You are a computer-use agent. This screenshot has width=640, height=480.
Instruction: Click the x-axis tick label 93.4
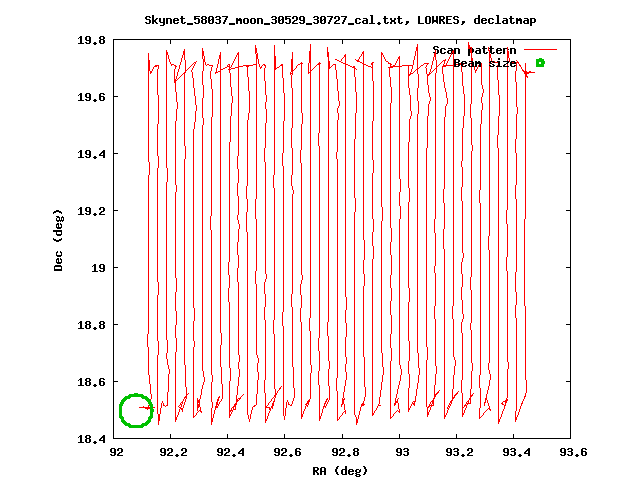coord(517,452)
